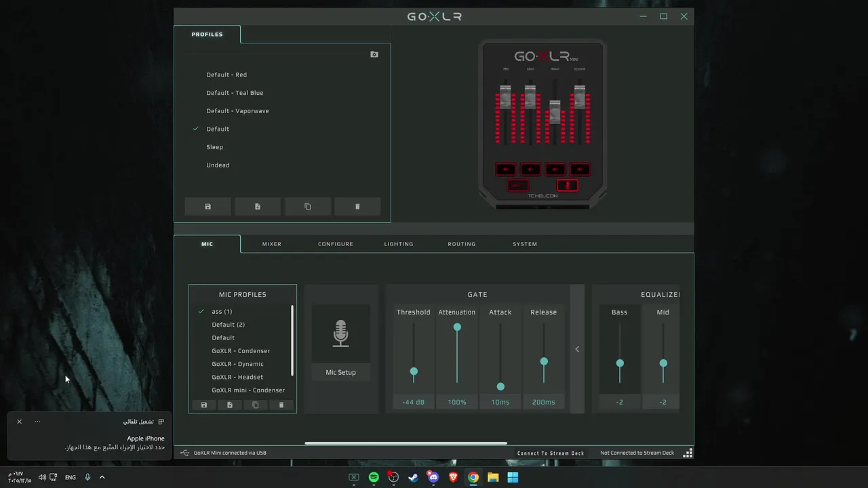Select the PROFILES tab
The height and width of the screenshot is (488, 868).
[x=208, y=34]
